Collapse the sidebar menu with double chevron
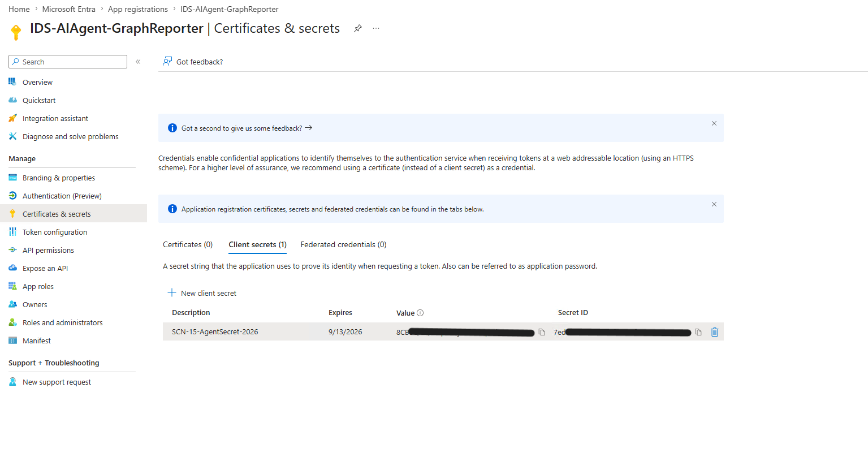Image resolution: width=868 pixels, height=461 pixels. tap(138, 62)
